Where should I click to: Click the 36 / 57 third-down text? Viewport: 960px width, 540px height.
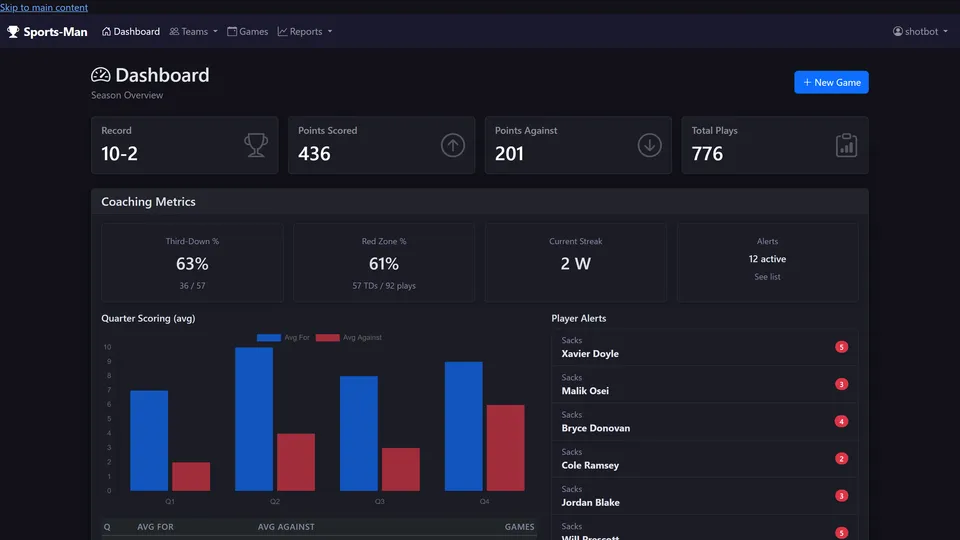point(192,286)
